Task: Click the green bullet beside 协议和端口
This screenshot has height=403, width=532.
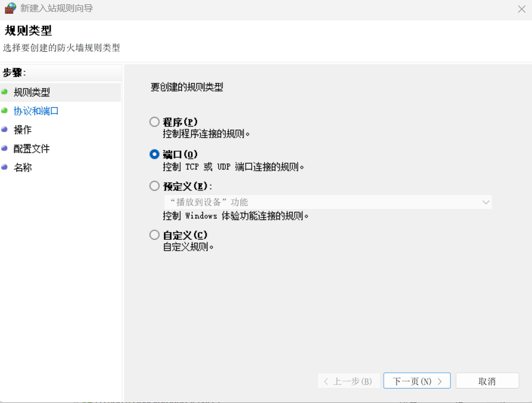Action: tap(5, 111)
